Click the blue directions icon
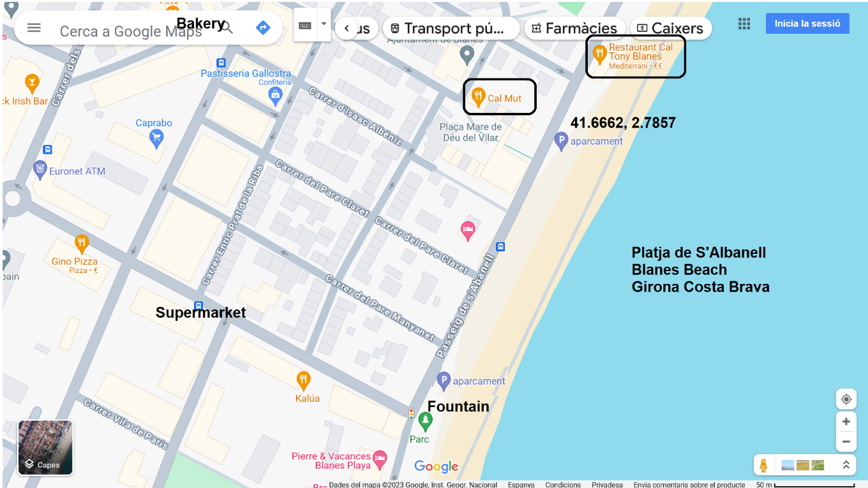Screen dimensions: 868x488 pos(263,28)
